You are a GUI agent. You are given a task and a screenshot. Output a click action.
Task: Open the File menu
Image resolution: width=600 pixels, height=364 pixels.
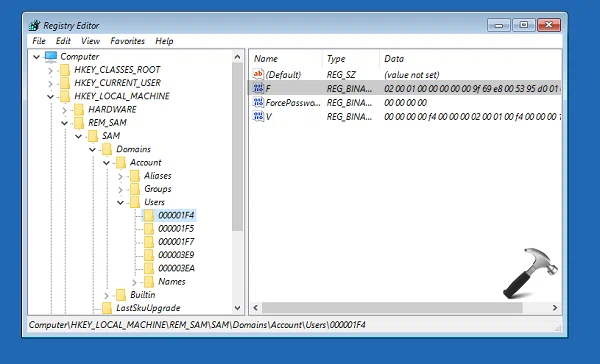(x=39, y=41)
